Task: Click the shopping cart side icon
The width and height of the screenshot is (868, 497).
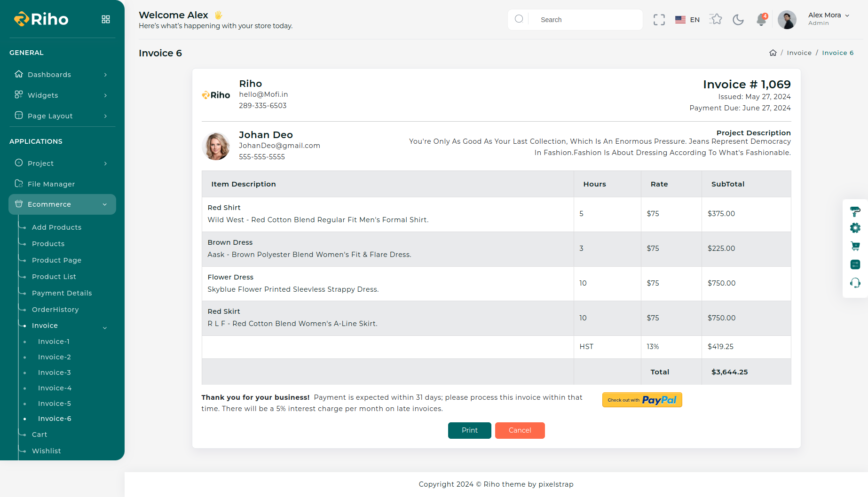Action: pos(855,246)
